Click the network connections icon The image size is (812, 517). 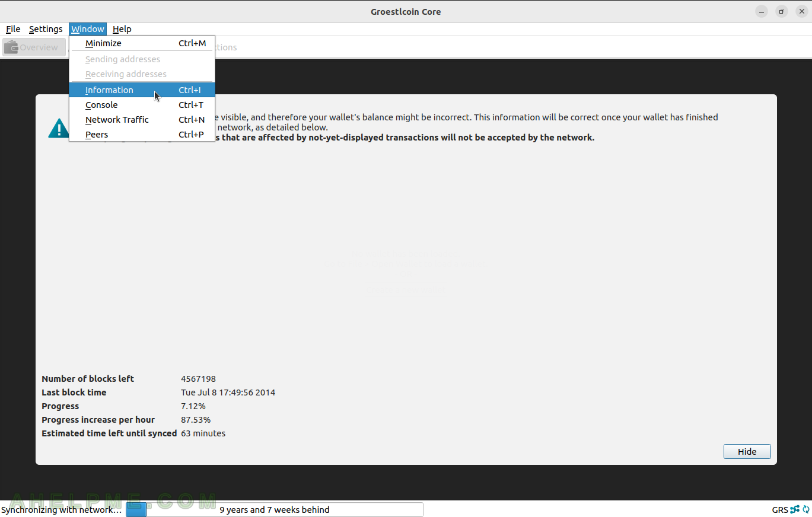pyautogui.click(x=795, y=509)
